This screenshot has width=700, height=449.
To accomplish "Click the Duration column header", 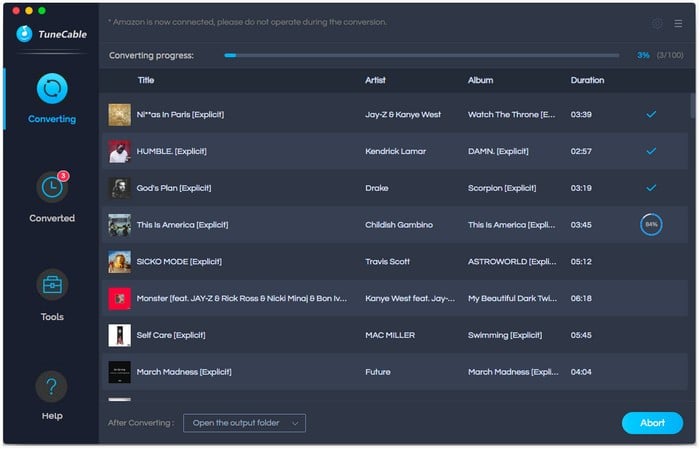I will click(x=587, y=80).
